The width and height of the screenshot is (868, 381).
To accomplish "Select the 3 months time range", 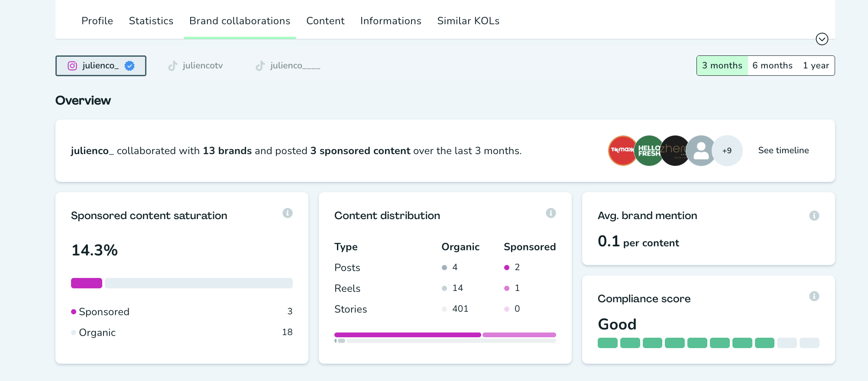I will [x=722, y=66].
